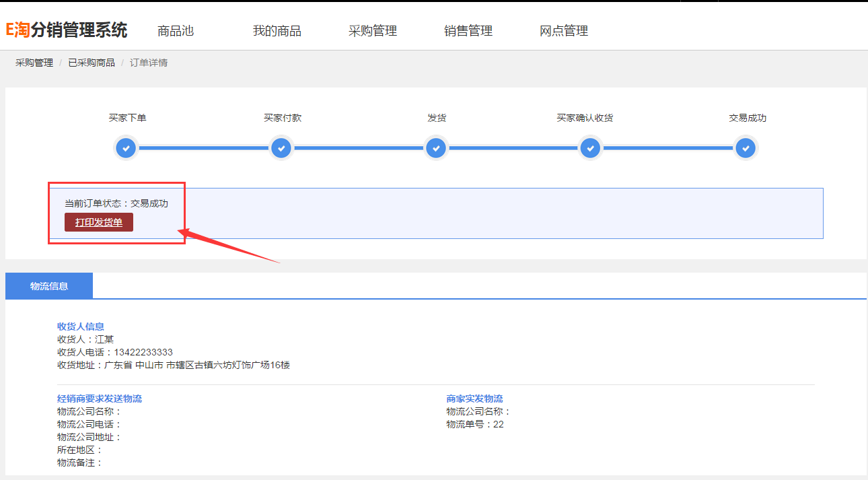868x480 pixels.
Task: Click the 采购管理 breadcrumb link
Action: (34, 63)
